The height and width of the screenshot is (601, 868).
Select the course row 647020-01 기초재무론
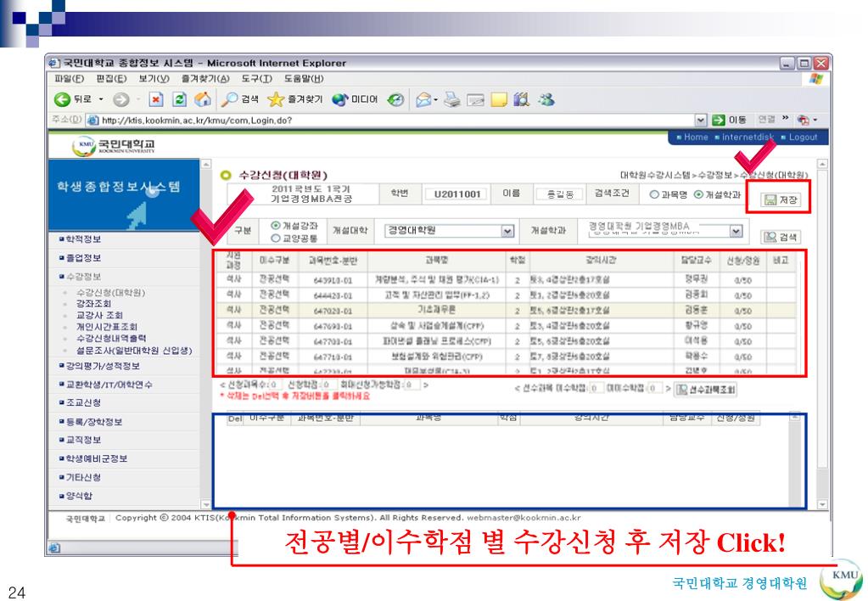coord(505,310)
